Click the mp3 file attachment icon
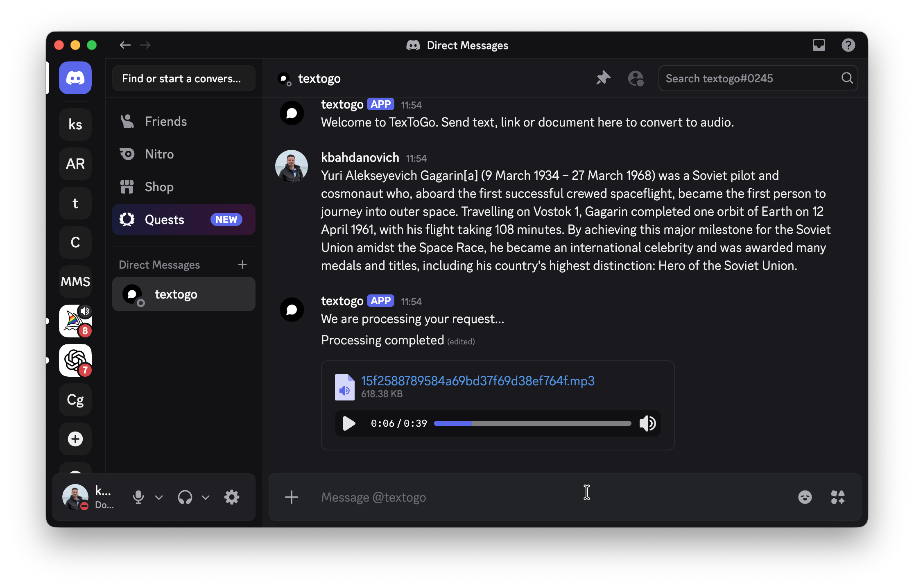Image resolution: width=914 pixels, height=588 pixels. coord(345,387)
